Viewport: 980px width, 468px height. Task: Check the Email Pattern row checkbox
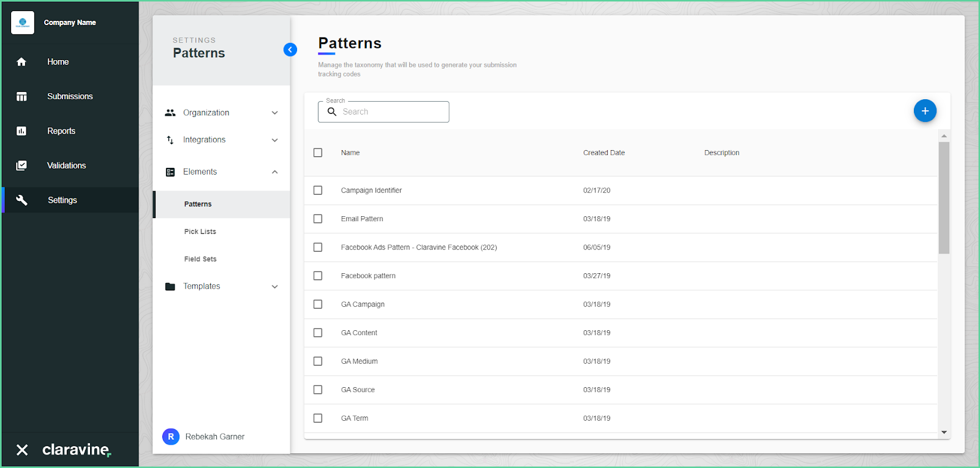click(318, 219)
